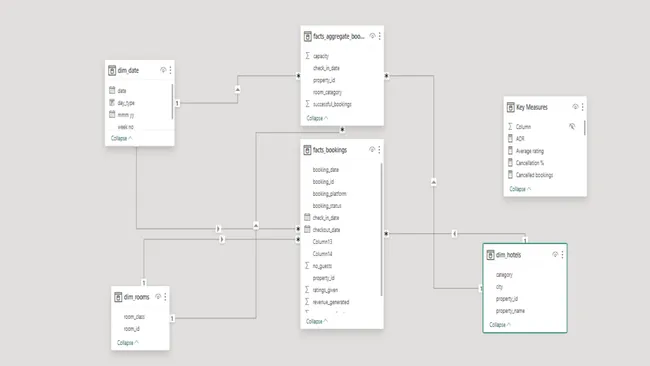Click the Key Measures table icon
Image resolution: width=650 pixels, height=366 pixels.
[511, 107]
